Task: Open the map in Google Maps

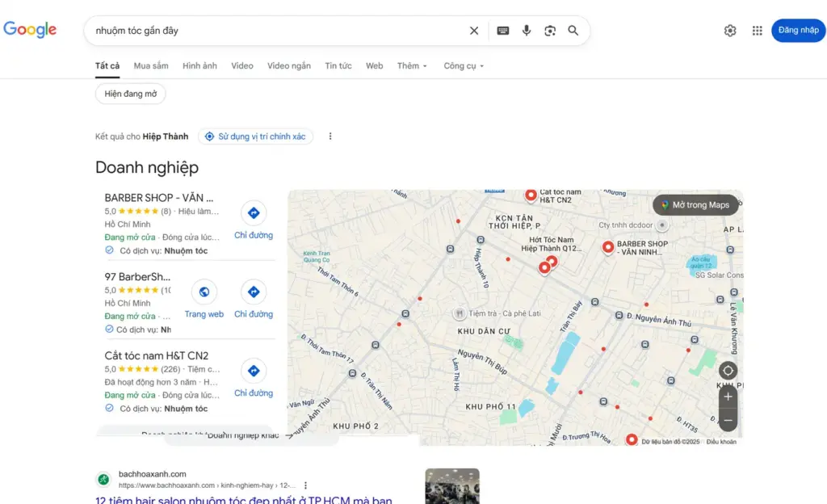Action: pyautogui.click(x=696, y=204)
